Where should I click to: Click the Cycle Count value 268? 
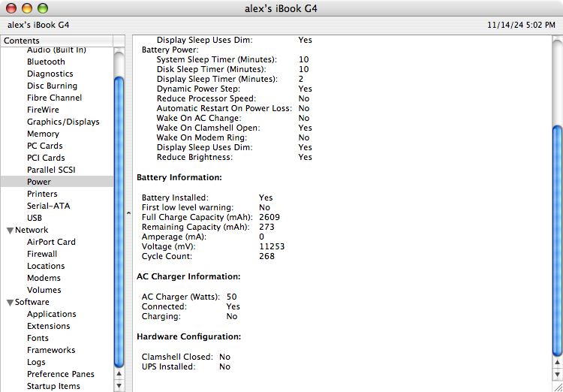click(266, 256)
